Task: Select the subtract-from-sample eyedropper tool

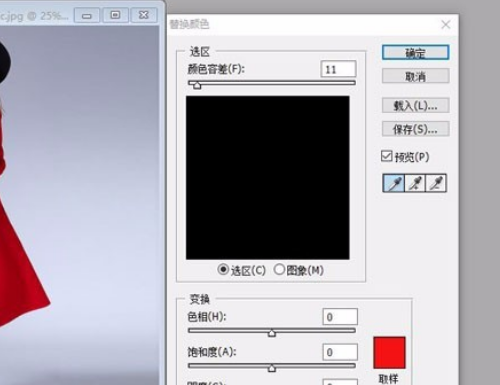Action: pos(436,183)
